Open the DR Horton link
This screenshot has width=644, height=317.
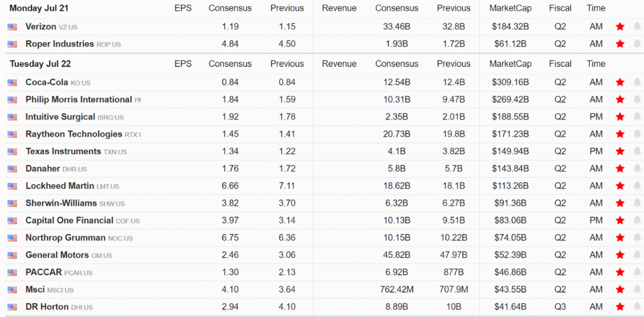point(47,306)
